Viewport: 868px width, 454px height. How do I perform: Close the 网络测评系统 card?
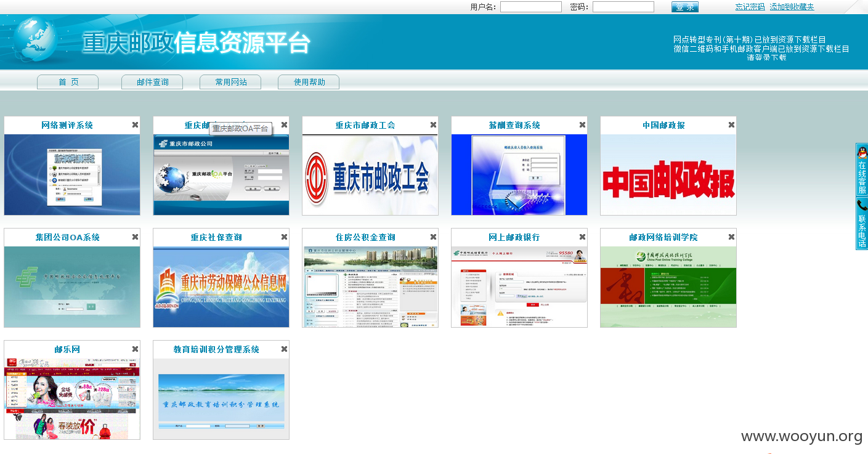pos(135,124)
